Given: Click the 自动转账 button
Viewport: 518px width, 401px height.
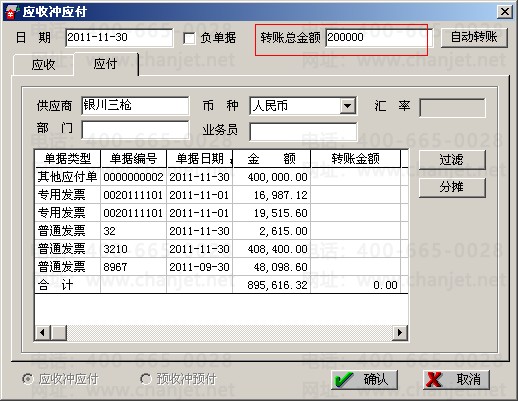Looking at the screenshot, I should [x=474, y=37].
